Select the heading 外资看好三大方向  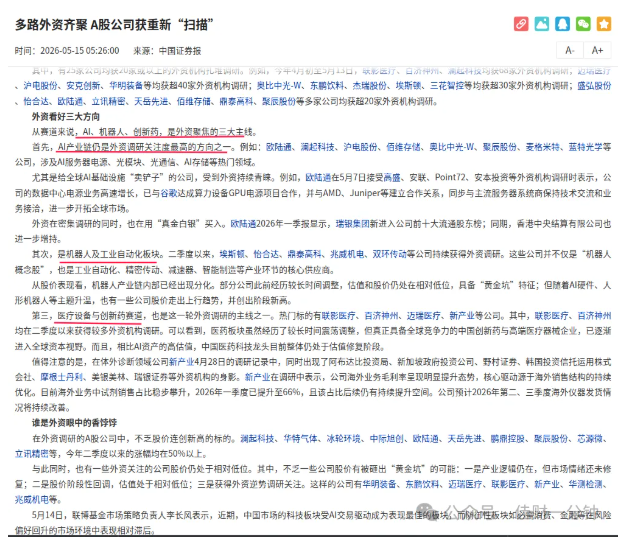[66, 117]
